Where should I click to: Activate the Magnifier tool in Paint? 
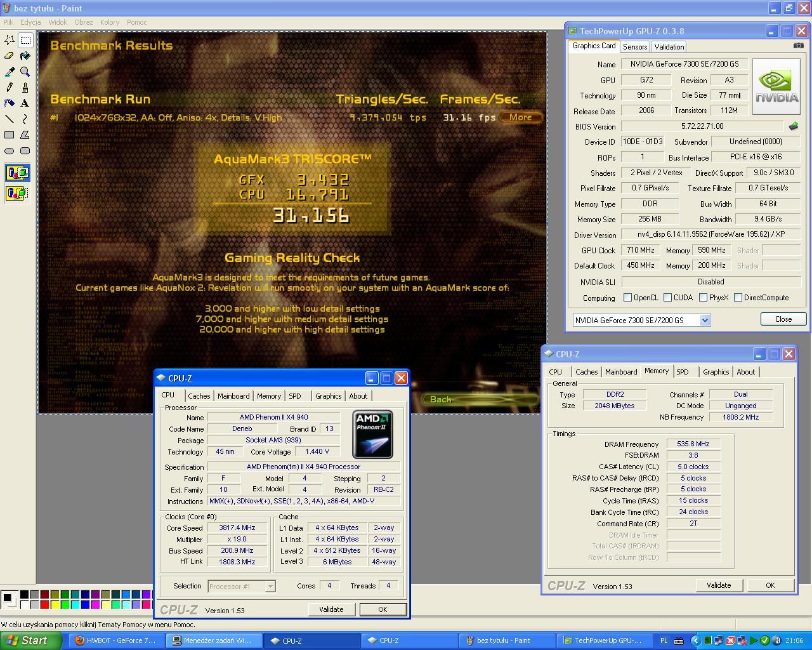(x=25, y=72)
